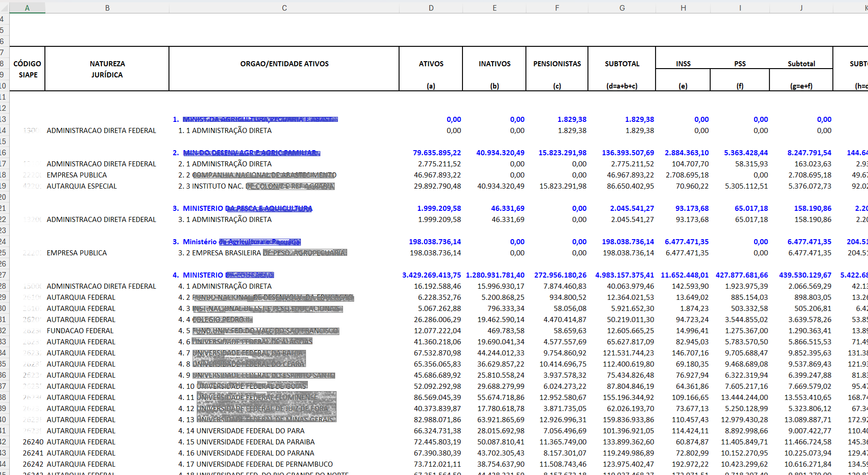Select the AUTARQUIA ESPECIAL cell
This screenshot has height=475, width=868.
(82, 186)
